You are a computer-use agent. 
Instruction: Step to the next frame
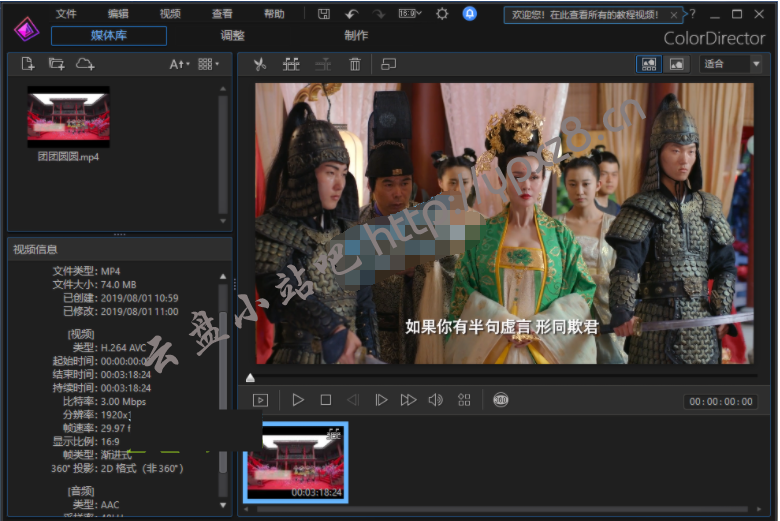pos(381,400)
